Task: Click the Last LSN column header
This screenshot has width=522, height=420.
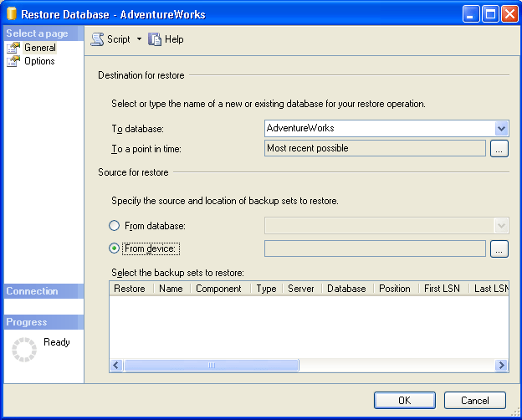Action: click(491, 289)
